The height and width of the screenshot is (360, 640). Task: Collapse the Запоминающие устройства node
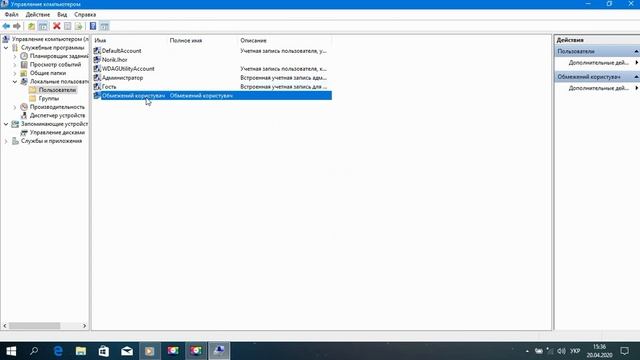pyautogui.click(x=6, y=124)
